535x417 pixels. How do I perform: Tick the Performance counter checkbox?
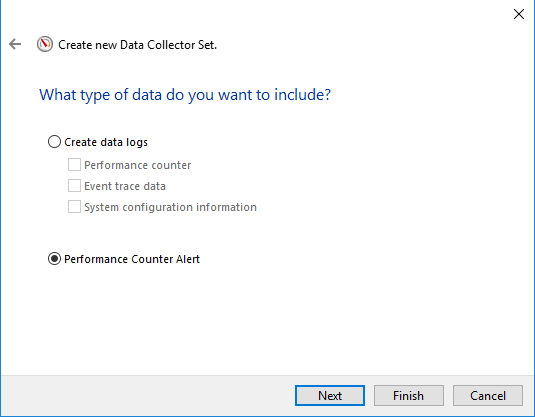coord(74,164)
